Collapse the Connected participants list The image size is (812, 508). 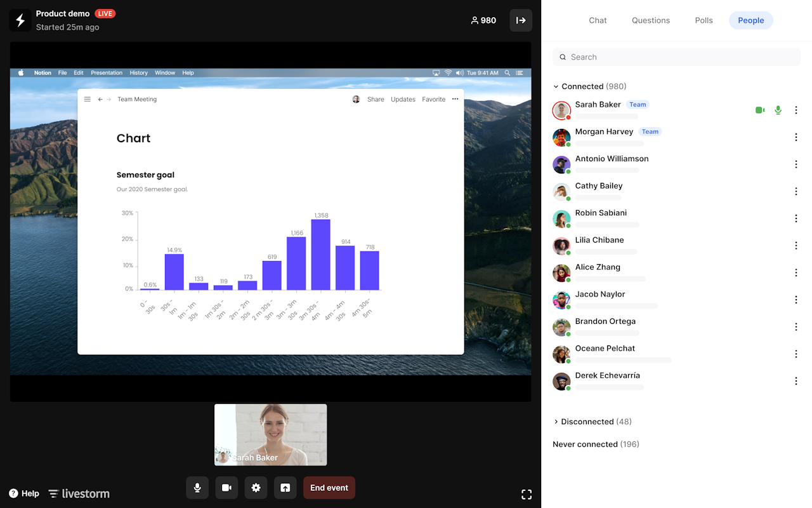point(556,86)
